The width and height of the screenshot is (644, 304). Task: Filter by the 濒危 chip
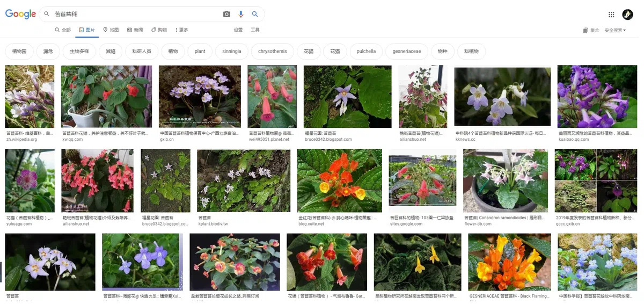(x=48, y=52)
